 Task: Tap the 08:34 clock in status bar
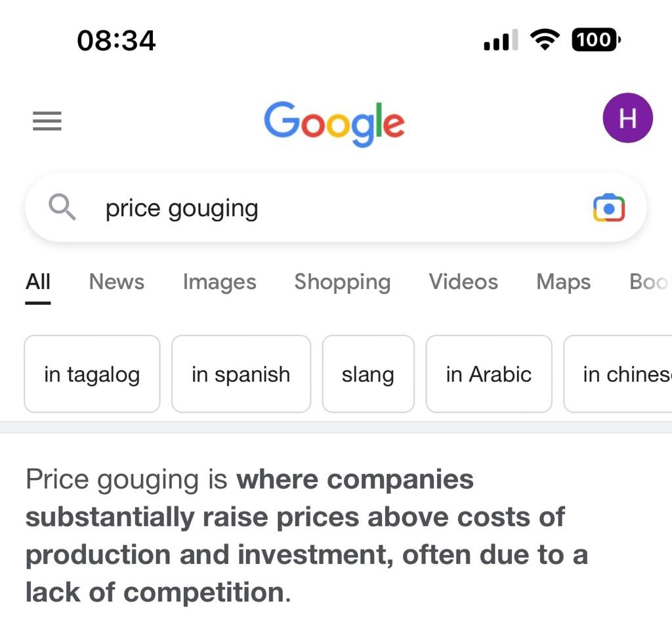pyautogui.click(x=116, y=41)
